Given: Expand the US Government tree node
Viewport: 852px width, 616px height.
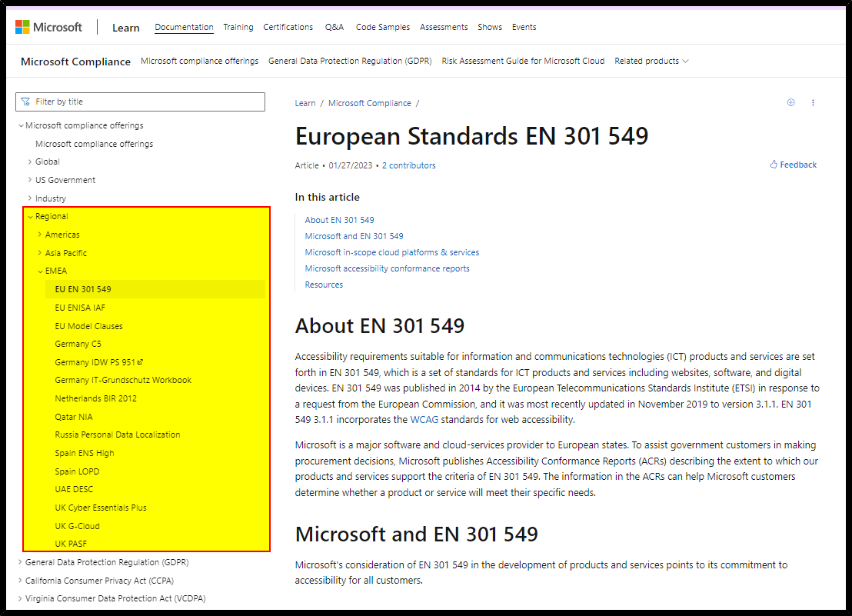Looking at the screenshot, I should [62, 180].
